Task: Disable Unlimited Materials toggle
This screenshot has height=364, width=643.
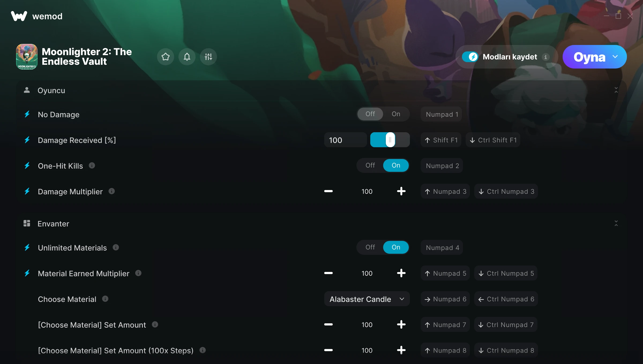Action: tap(370, 247)
